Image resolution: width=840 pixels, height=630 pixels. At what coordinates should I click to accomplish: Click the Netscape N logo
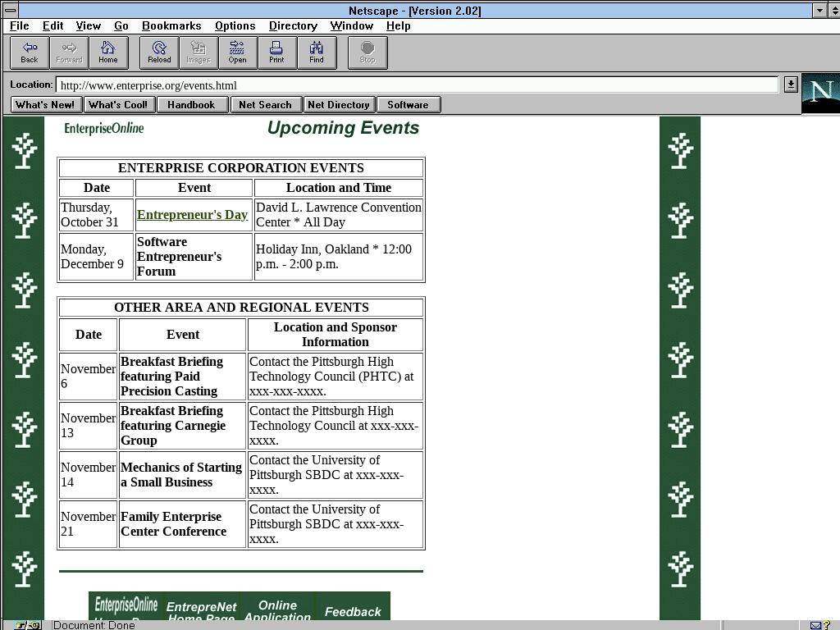coord(820,93)
